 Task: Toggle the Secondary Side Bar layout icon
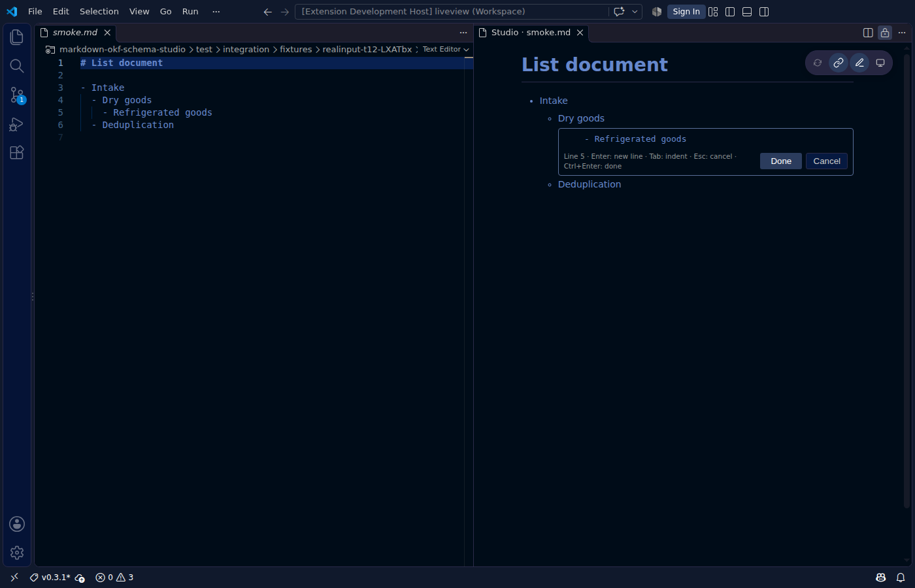[764, 12]
